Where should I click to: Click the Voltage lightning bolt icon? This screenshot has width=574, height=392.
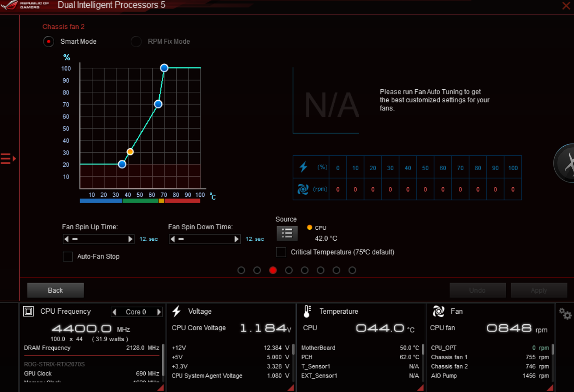pyautogui.click(x=176, y=311)
